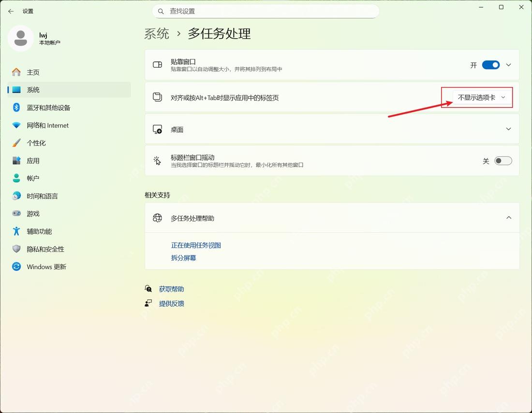Open the 不显示选项卡 dropdown
This screenshot has width=532, height=413.
(482, 97)
